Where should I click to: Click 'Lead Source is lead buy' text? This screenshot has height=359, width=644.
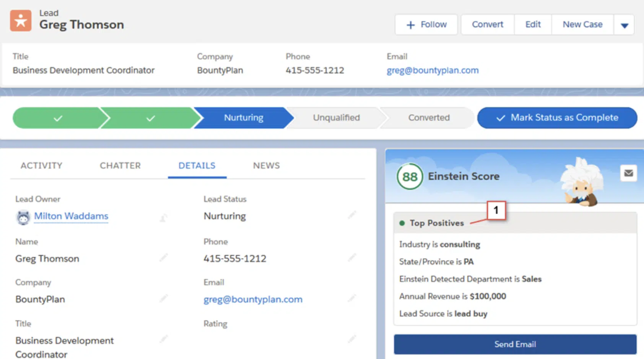click(x=443, y=313)
